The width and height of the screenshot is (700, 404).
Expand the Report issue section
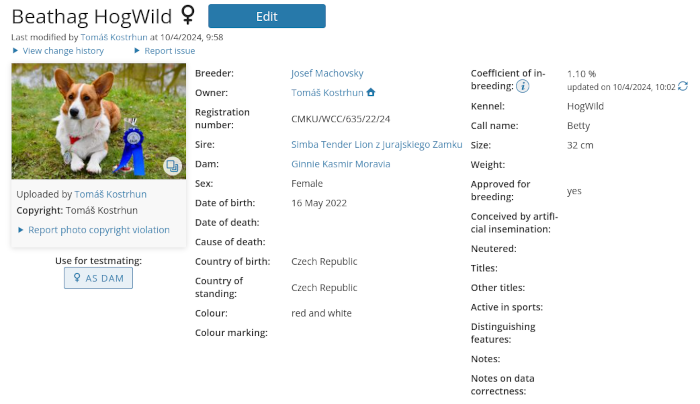[x=165, y=51]
